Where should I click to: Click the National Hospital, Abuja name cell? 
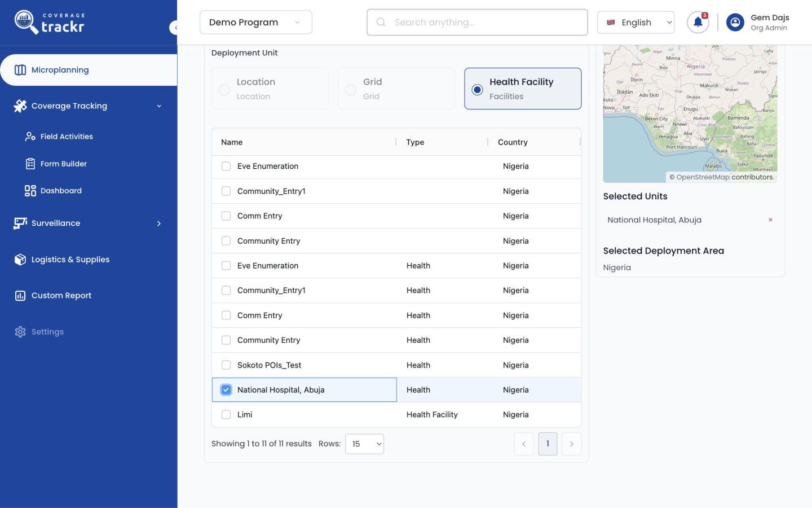point(304,390)
